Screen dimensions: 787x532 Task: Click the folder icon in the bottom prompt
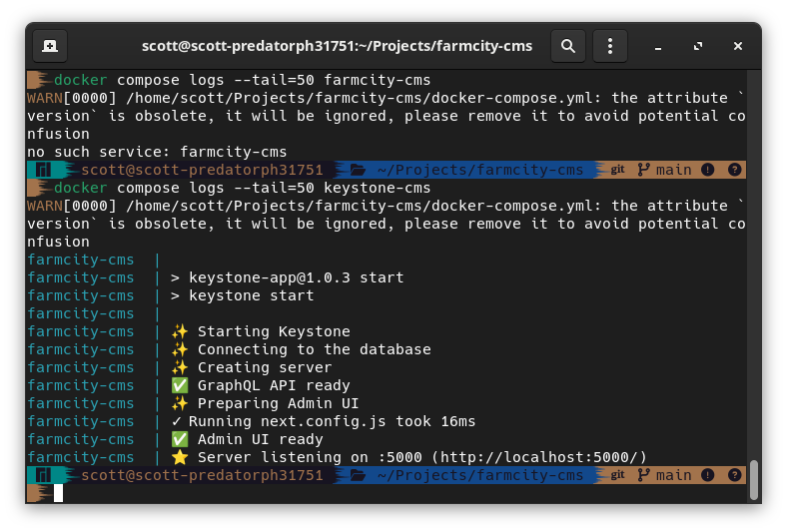(358, 475)
